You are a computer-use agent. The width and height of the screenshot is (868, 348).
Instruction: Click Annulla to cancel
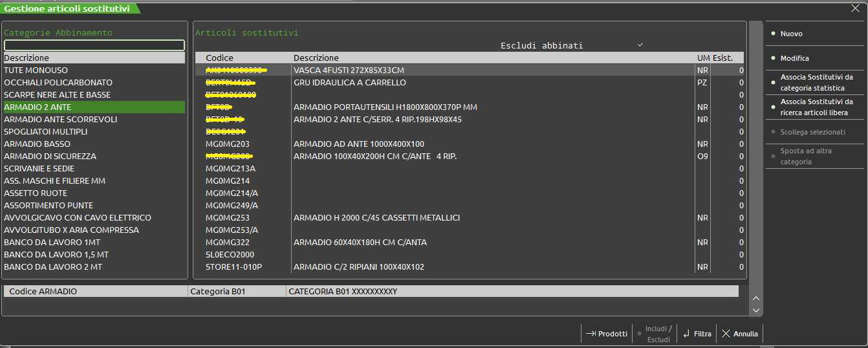point(739,334)
